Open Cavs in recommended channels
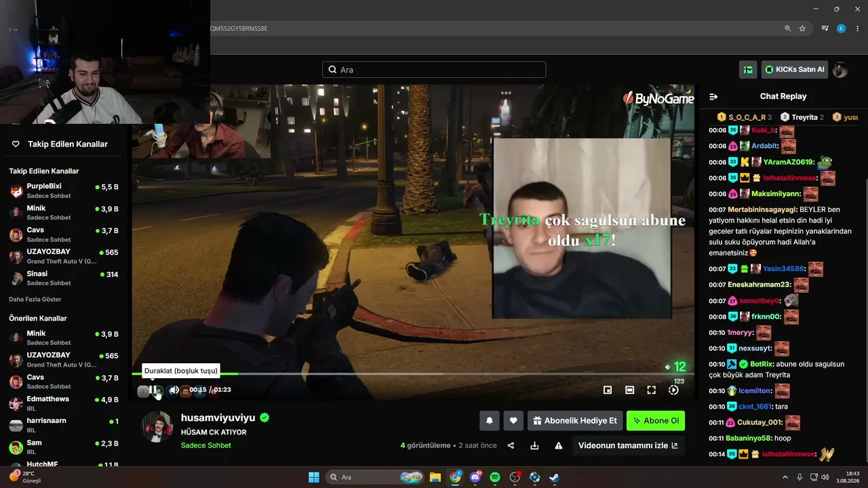This screenshot has height=488, width=868. click(x=64, y=382)
